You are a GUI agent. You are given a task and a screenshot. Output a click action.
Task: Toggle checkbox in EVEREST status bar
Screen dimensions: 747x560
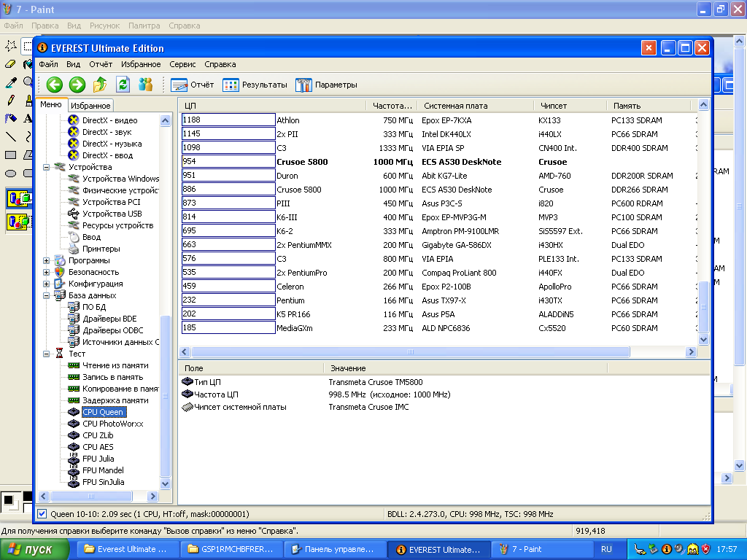[42, 514]
